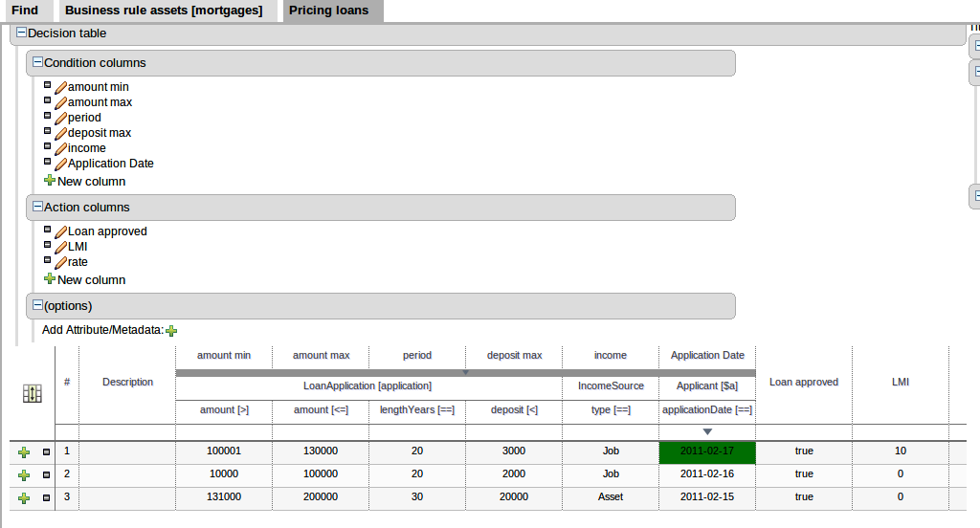The width and height of the screenshot is (980, 528).
Task: Edit the deposit max column pencil icon
Action: tap(60, 133)
